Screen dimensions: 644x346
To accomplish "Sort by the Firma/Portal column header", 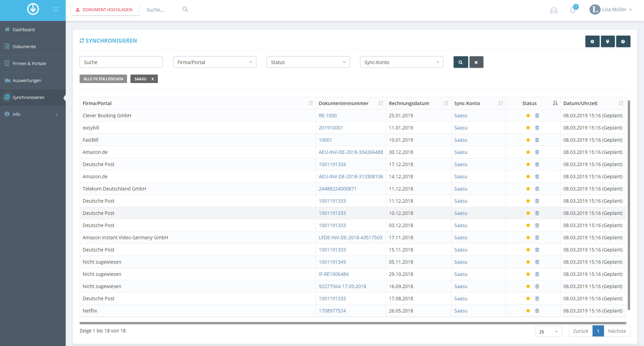I will 198,103.
